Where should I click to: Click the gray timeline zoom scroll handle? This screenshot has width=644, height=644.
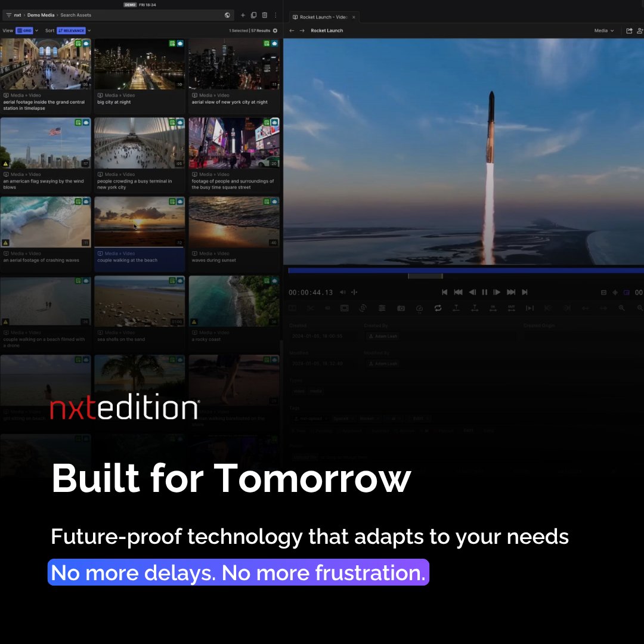click(425, 276)
